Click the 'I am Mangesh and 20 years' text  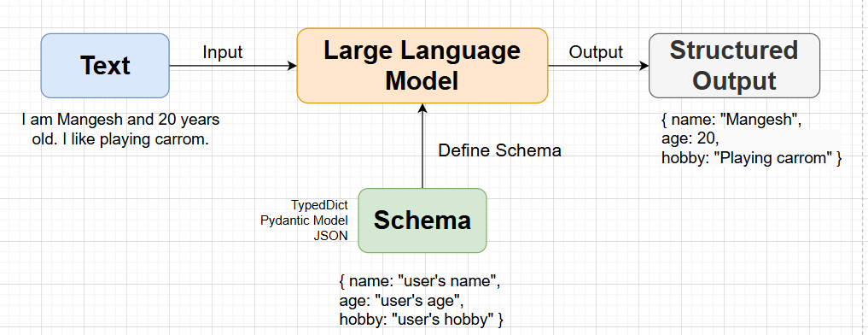(120, 120)
